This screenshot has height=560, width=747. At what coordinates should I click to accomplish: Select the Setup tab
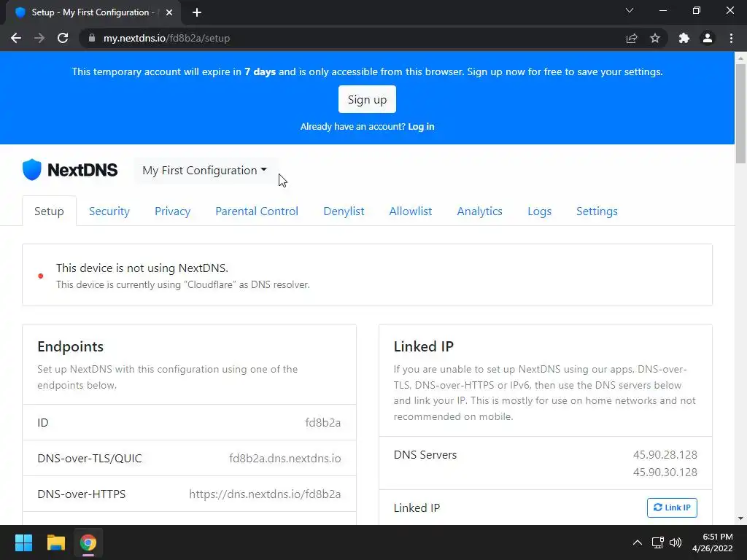[49, 211]
